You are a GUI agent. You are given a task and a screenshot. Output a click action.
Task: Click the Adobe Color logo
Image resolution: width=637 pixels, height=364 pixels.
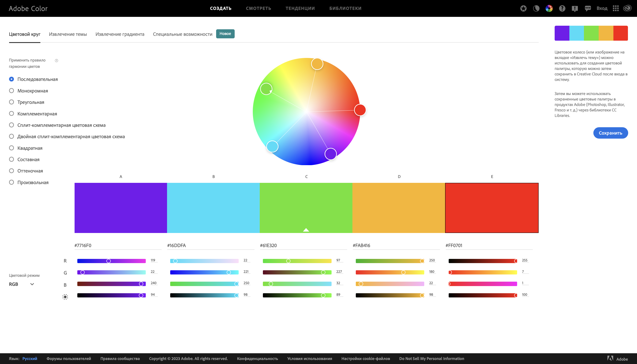click(28, 8)
